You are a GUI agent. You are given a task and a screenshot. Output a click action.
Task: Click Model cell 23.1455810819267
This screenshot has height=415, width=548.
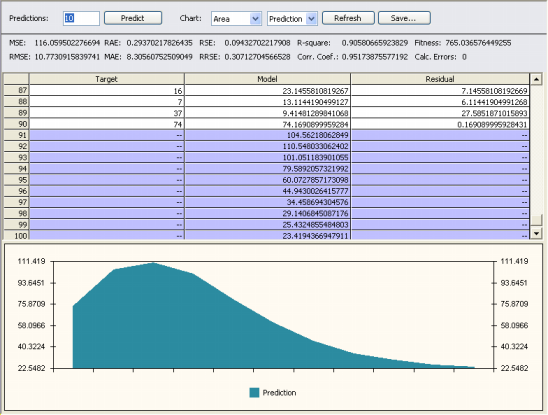[x=267, y=91]
